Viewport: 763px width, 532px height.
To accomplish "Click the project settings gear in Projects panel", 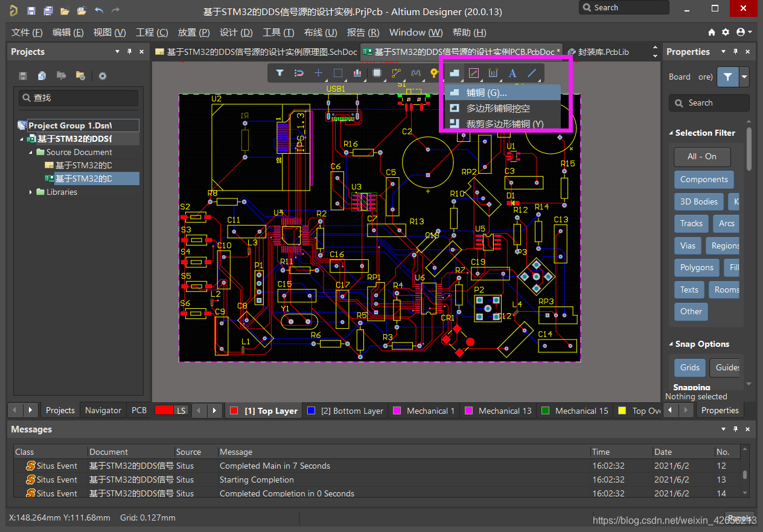I will tap(103, 75).
